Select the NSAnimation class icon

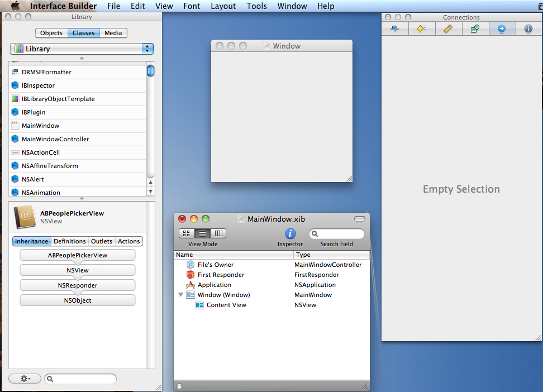(15, 192)
